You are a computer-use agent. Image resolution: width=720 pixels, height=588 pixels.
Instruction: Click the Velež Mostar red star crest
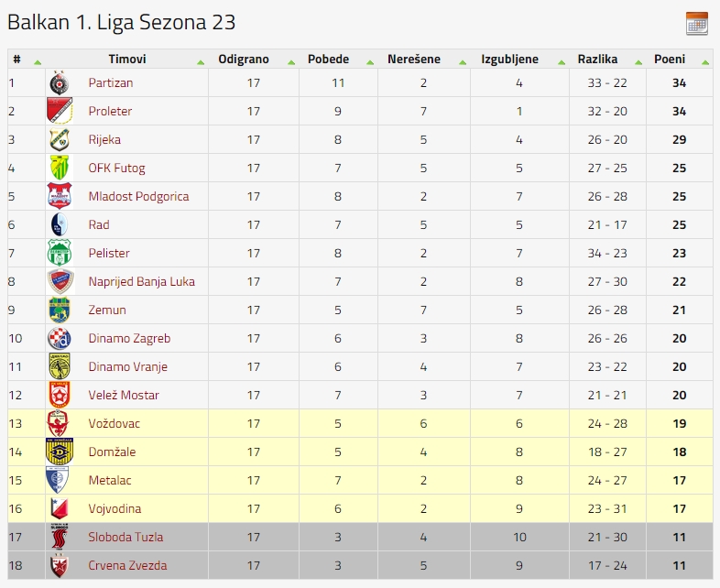60,395
